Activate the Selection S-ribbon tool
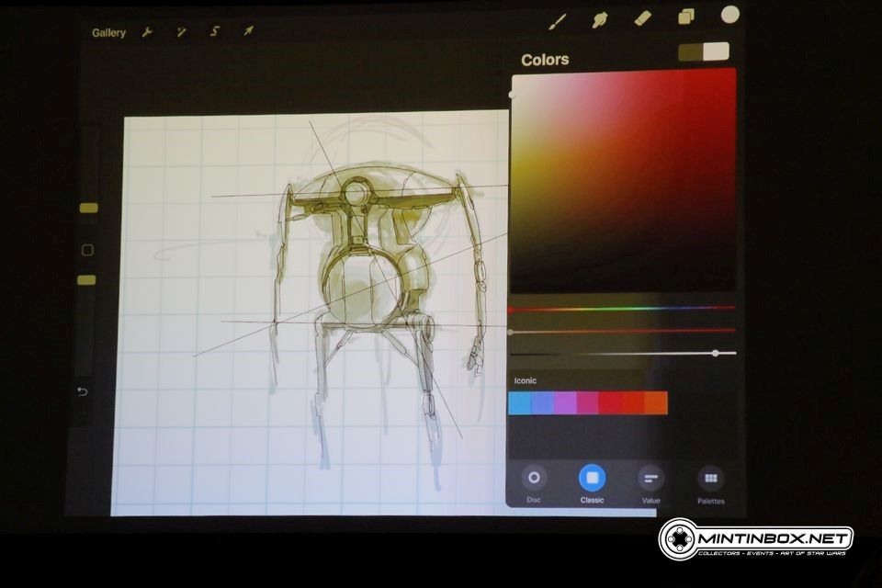This screenshot has width=882, height=588. click(214, 31)
